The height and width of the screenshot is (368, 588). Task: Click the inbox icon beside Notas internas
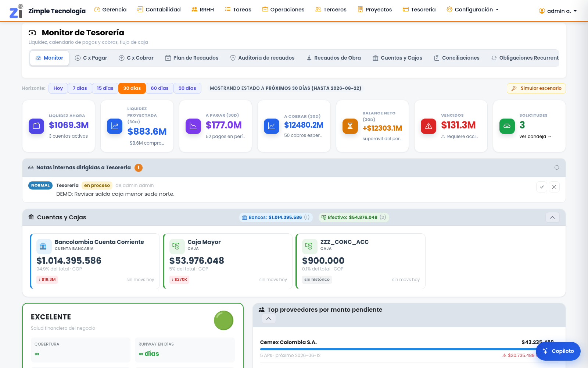[x=31, y=167]
